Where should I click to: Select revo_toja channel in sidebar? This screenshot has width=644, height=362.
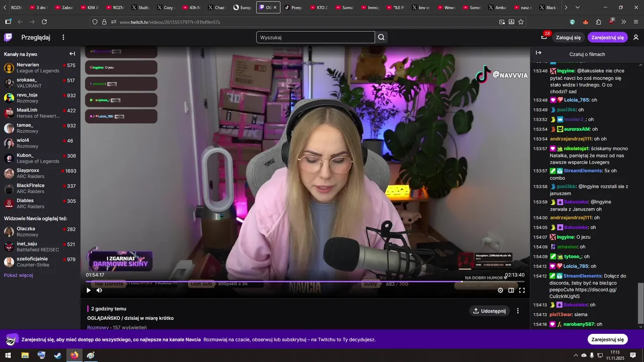(40, 98)
